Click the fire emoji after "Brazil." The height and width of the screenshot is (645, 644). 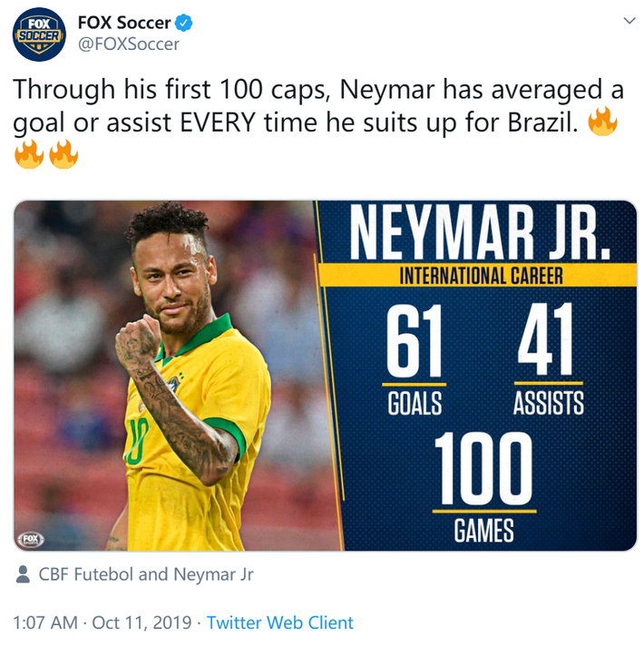click(603, 122)
